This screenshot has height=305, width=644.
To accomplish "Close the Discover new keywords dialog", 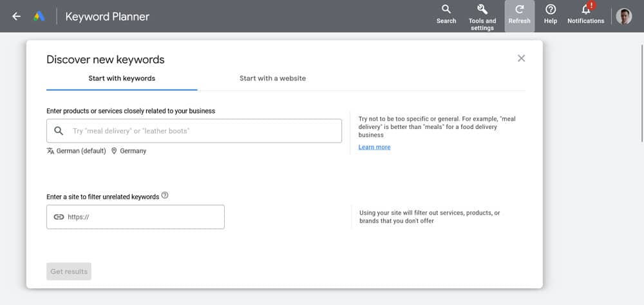I will [521, 58].
